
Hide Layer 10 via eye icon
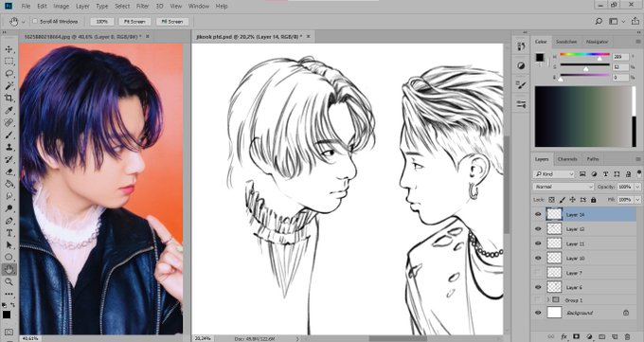[x=538, y=258]
